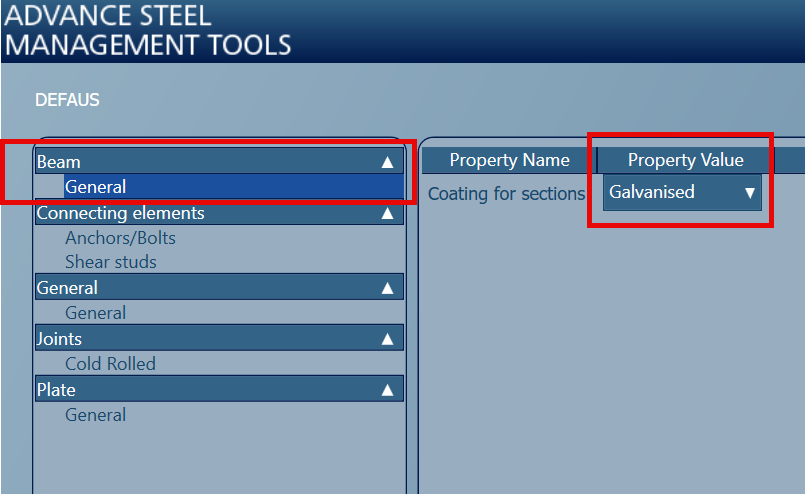The image size is (805, 494).
Task: Click Connecting elements header label
Action: [x=121, y=213]
